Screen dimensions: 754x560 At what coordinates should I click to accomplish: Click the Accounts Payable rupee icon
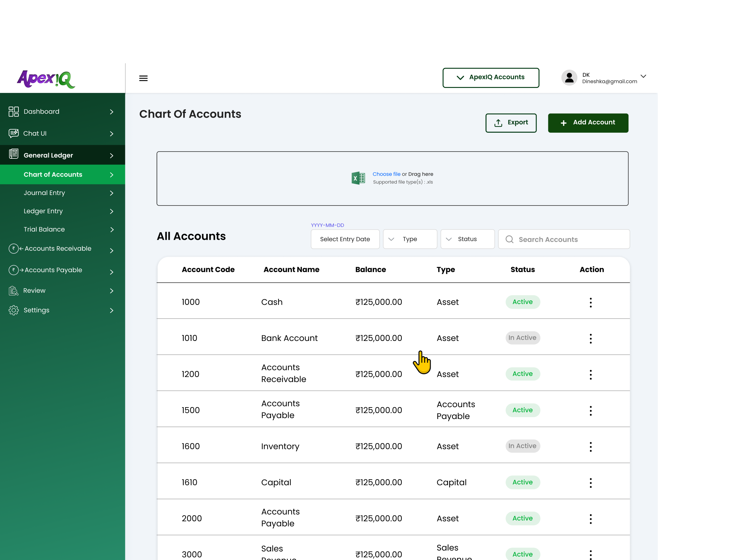14,270
